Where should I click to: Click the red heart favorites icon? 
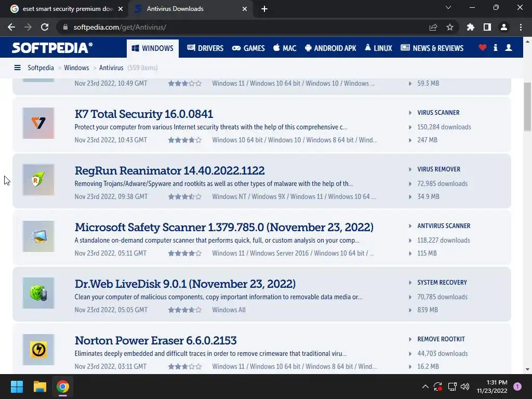tap(482, 48)
